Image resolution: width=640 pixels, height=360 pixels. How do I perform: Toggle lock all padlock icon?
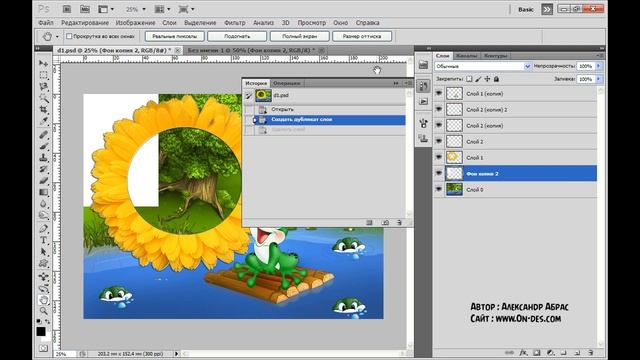[x=496, y=79]
